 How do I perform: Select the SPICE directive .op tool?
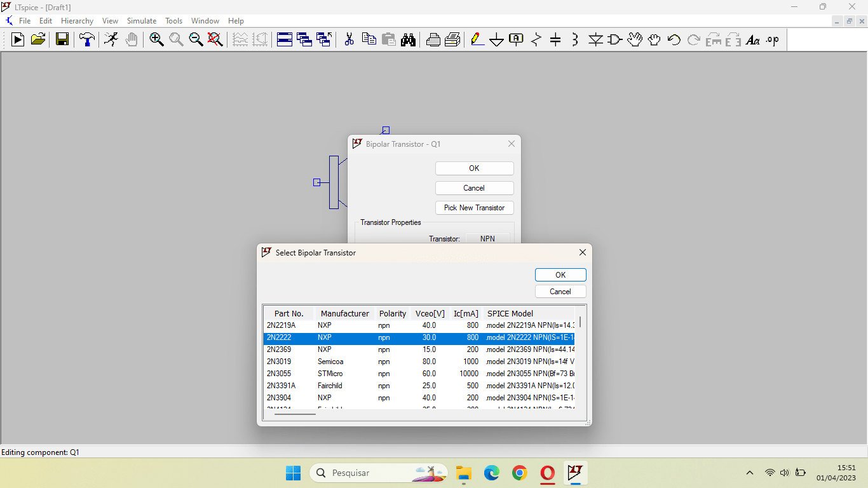(773, 40)
